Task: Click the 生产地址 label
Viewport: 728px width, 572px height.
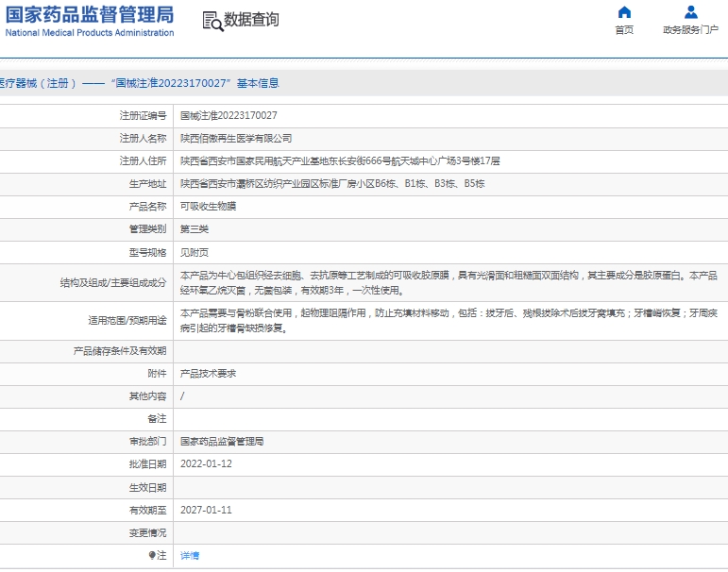Action: coord(147,184)
